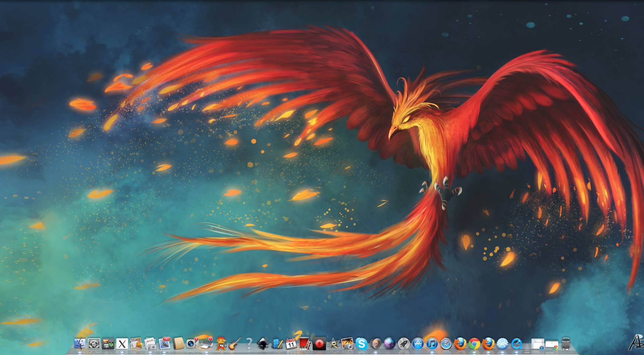Open the blue cubes and pencil icon

click(277, 344)
